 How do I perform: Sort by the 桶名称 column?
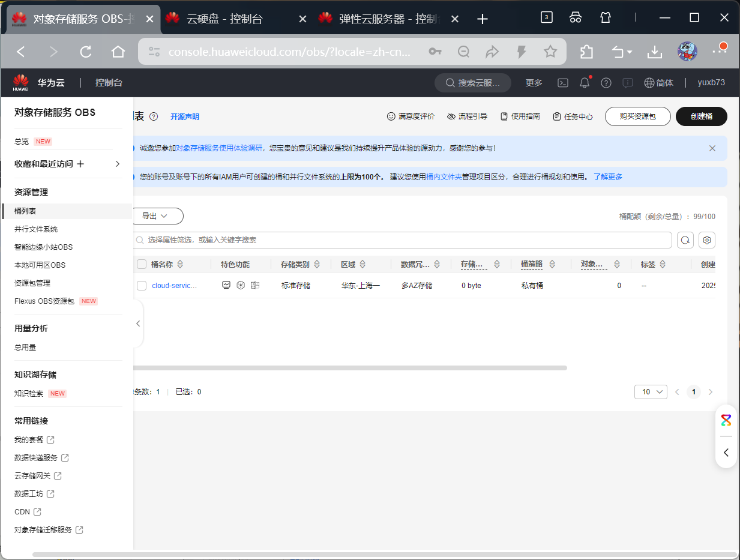pos(180,264)
